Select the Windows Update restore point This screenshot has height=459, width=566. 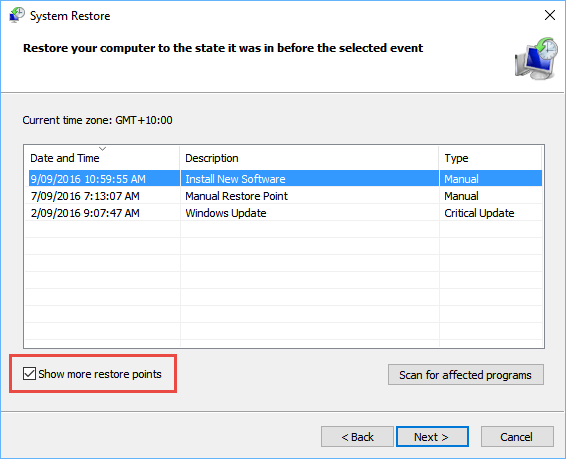pos(285,213)
